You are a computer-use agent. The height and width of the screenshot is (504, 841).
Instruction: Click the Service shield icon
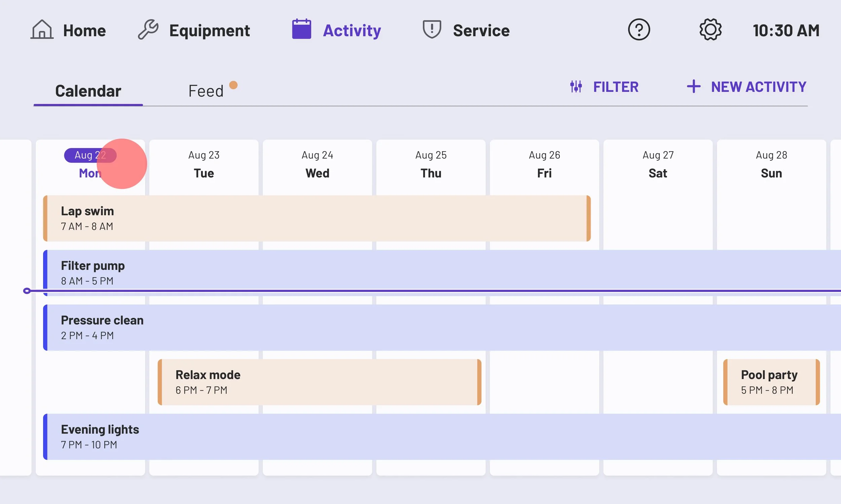[x=432, y=29]
